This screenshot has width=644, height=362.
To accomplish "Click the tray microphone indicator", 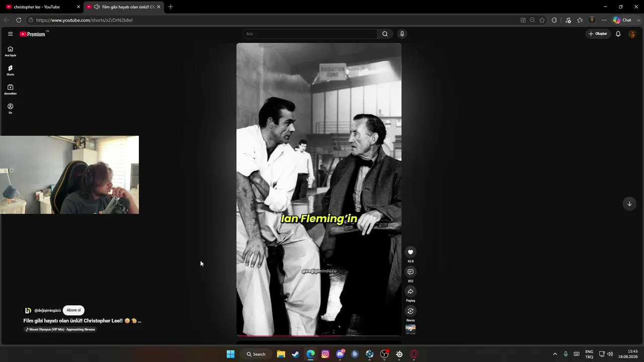I will pyautogui.click(x=566, y=354).
